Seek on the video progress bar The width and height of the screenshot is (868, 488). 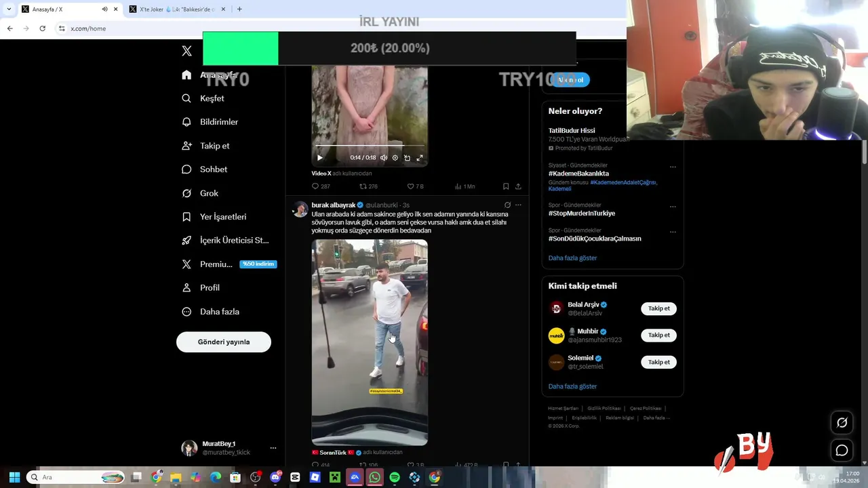pyautogui.click(x=370, y=146)
